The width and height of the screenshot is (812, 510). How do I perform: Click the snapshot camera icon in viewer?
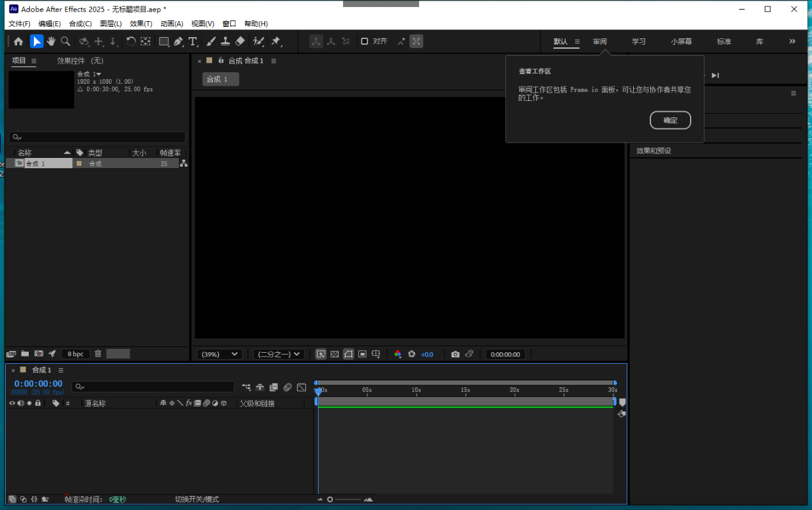tap(455, 354)
